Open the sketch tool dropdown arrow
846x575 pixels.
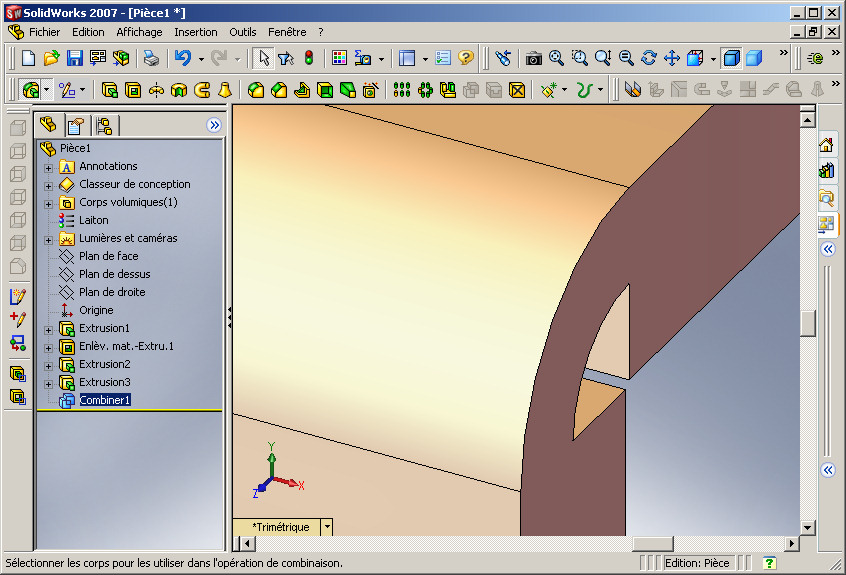click(x=83, y=90)
